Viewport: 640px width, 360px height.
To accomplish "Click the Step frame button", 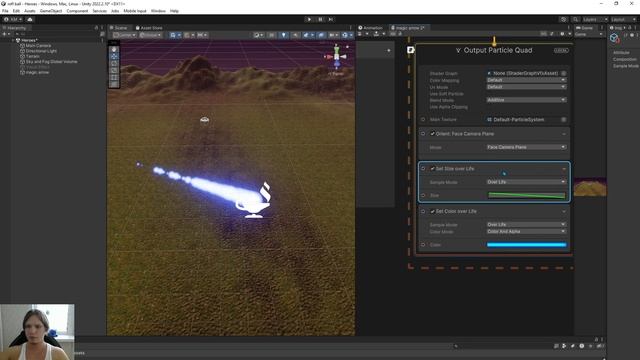I will [x=331, y=19].
